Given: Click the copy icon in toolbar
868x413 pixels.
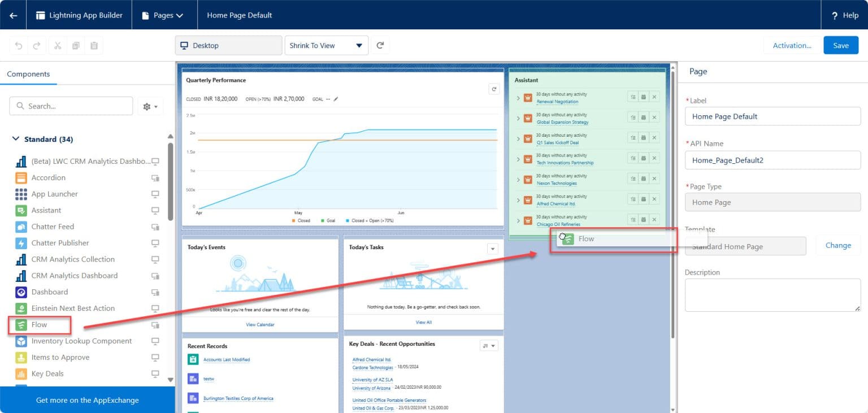Looking at the screenshot, I should [76, 46].
